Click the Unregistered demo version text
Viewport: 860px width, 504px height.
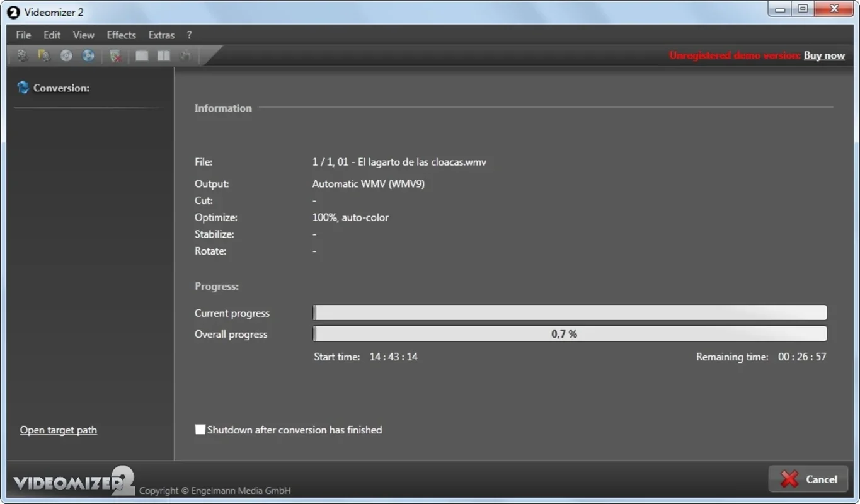735,55
